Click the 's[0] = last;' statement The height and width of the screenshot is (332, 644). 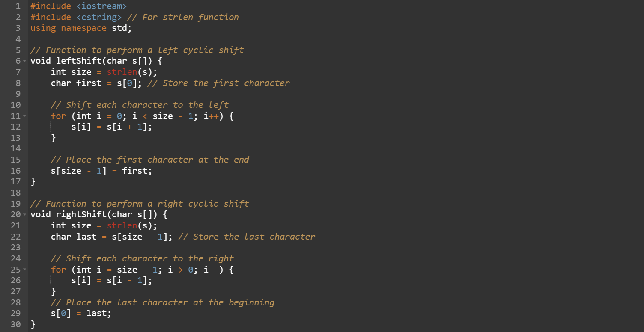click(x=81, y=314)
